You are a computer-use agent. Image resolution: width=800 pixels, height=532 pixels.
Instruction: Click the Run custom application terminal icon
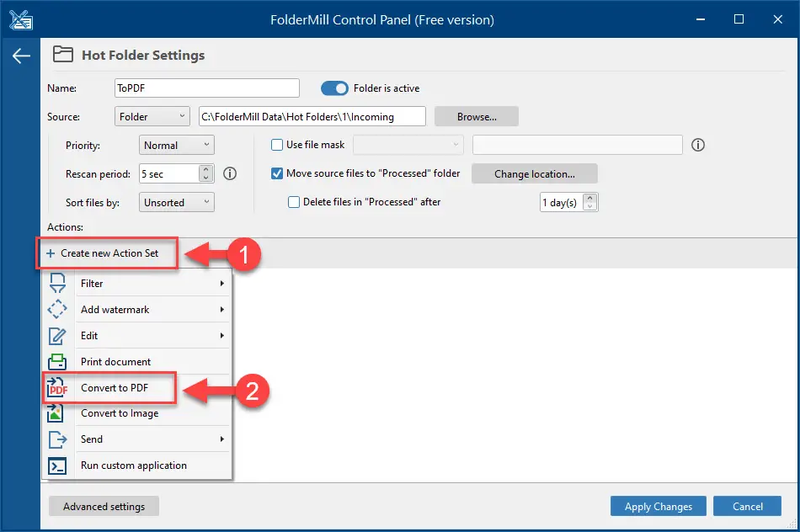[x=57, y=465]
